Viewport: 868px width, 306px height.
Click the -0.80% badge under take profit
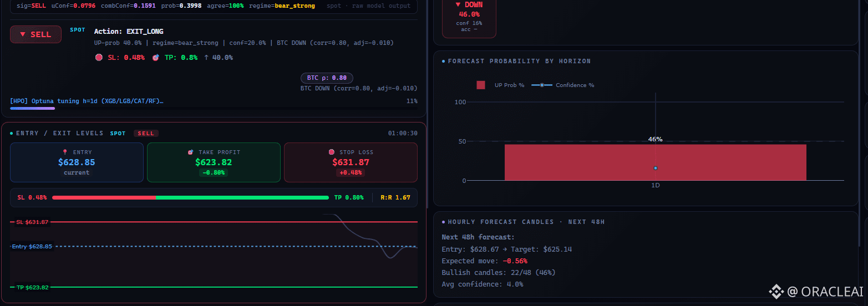[x=214, y=172]
